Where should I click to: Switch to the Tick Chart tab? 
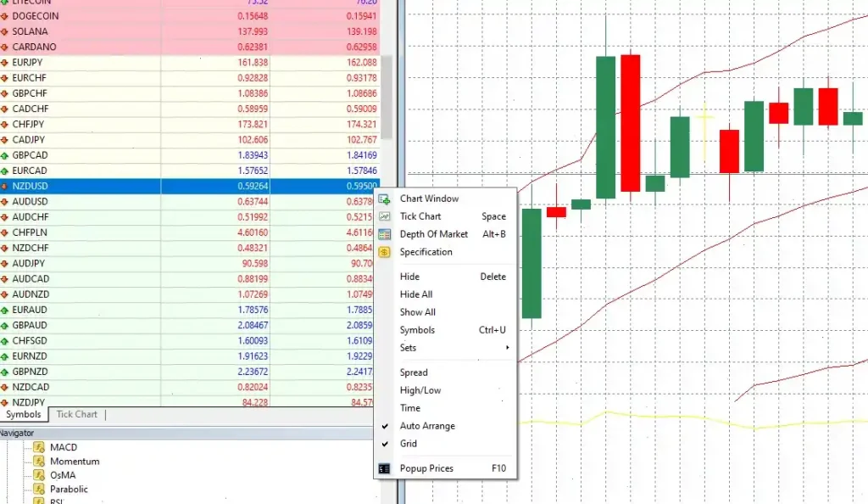tap(76, 414)
